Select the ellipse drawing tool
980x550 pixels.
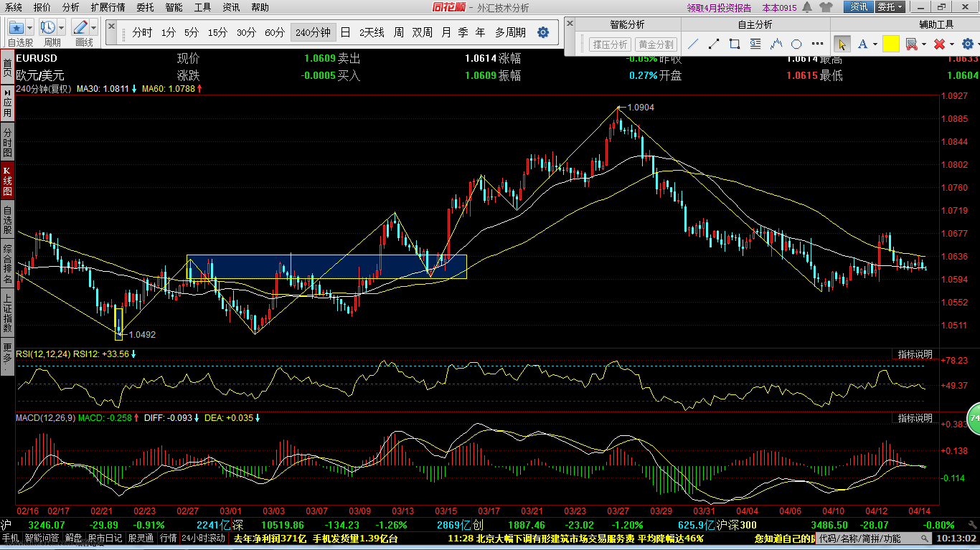796,44
